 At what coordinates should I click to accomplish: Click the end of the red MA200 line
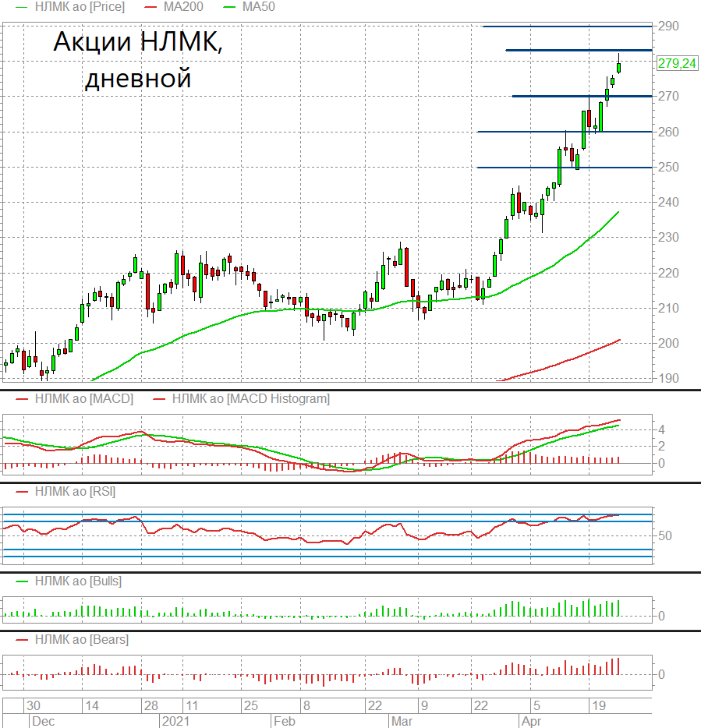619,341
